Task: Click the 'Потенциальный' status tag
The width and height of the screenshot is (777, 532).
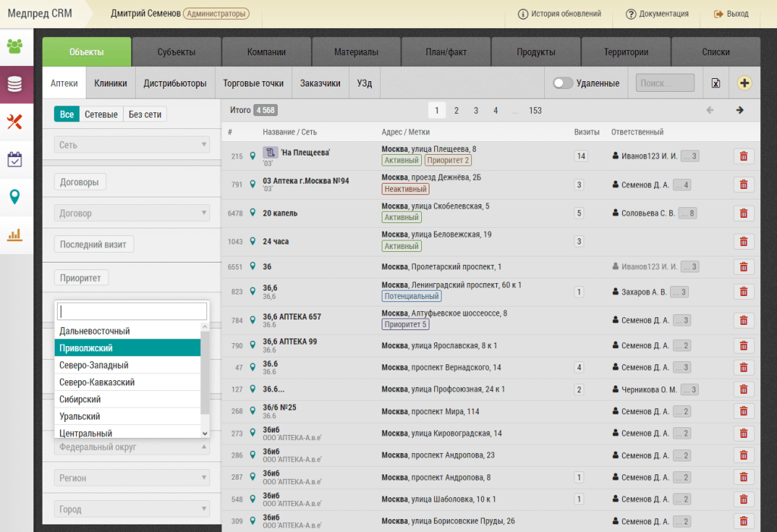Action: (411, 296)
